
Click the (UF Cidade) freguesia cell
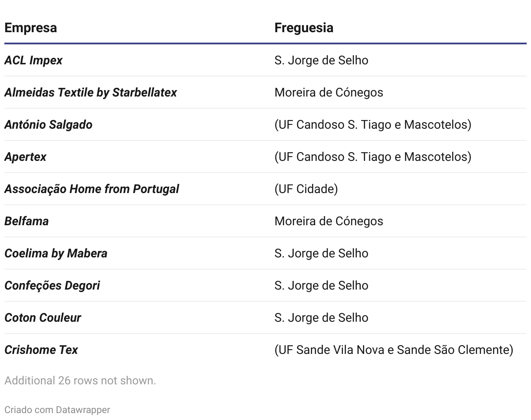tap(306, 189)
